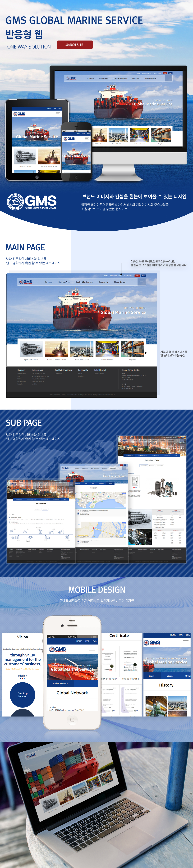
Task: Open Business Area menu in main page mockup
Action: click(64, 282)
